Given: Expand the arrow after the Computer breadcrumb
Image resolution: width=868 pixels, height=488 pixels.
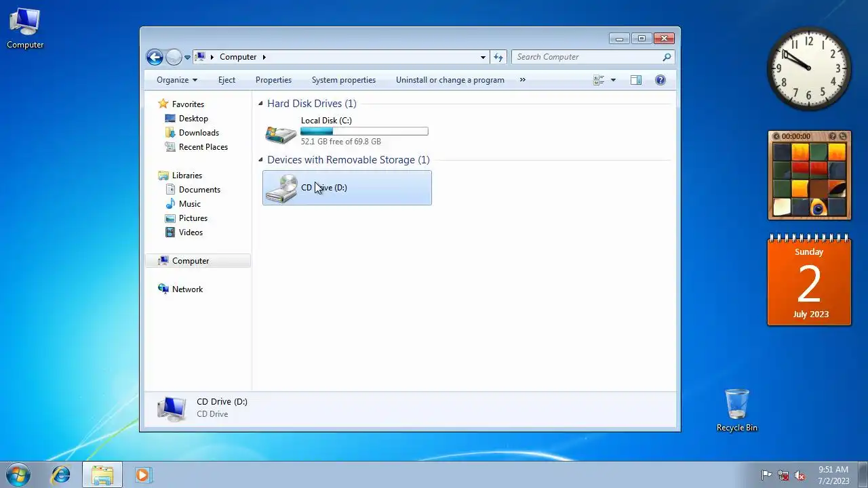Looking at the screenshot, I should coord(264,57).
